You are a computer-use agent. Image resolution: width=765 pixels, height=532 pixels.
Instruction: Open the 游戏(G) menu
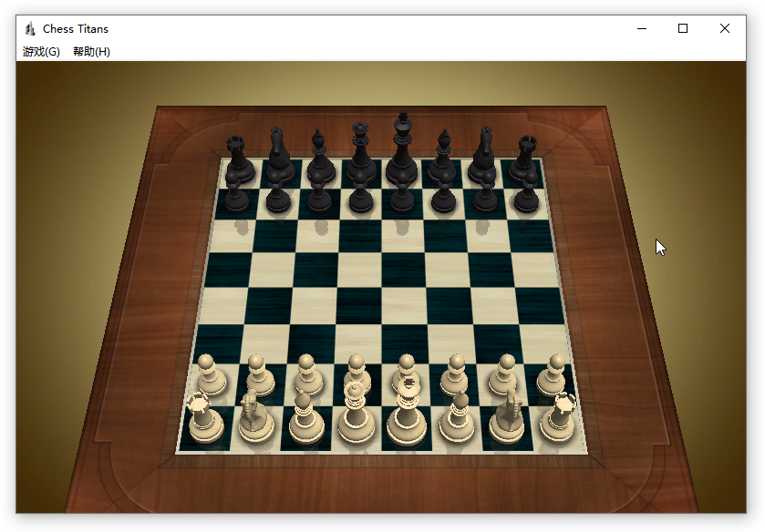point(41,52)
